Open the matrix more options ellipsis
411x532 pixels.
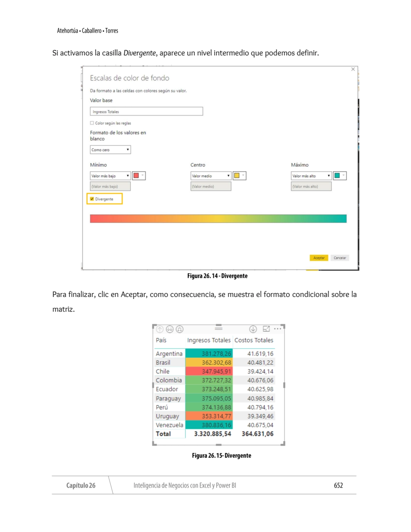coord(278,329)
